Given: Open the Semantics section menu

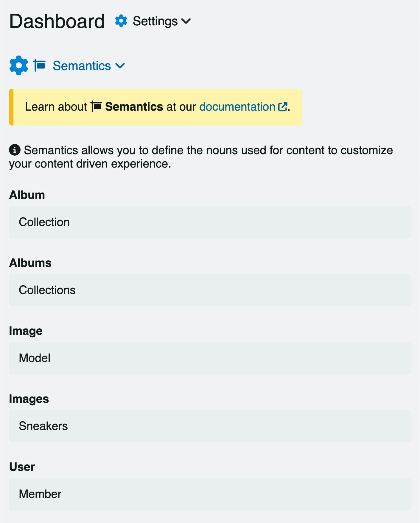Looking at the screenshot, I should tap(82, 66).
